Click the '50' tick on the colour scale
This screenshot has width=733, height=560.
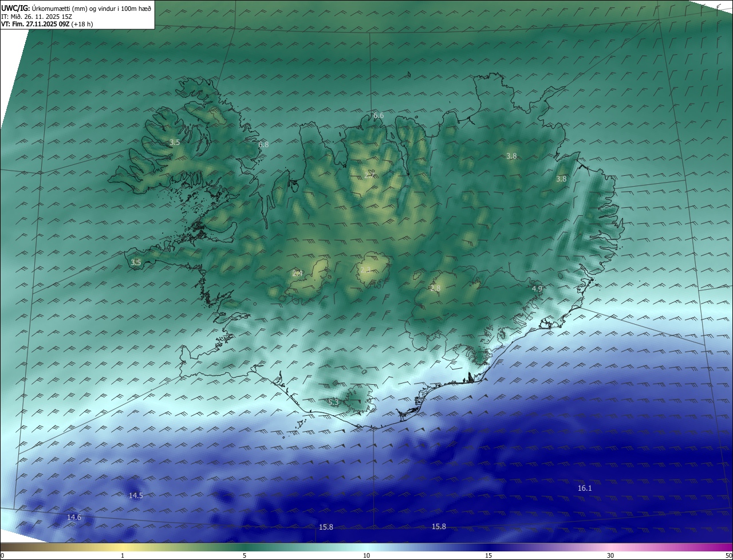(728, 556)
